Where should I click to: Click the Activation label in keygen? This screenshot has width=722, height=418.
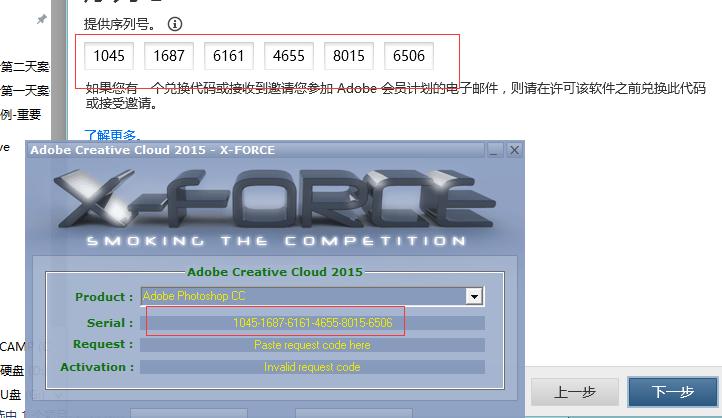click(x=97, y=367)
